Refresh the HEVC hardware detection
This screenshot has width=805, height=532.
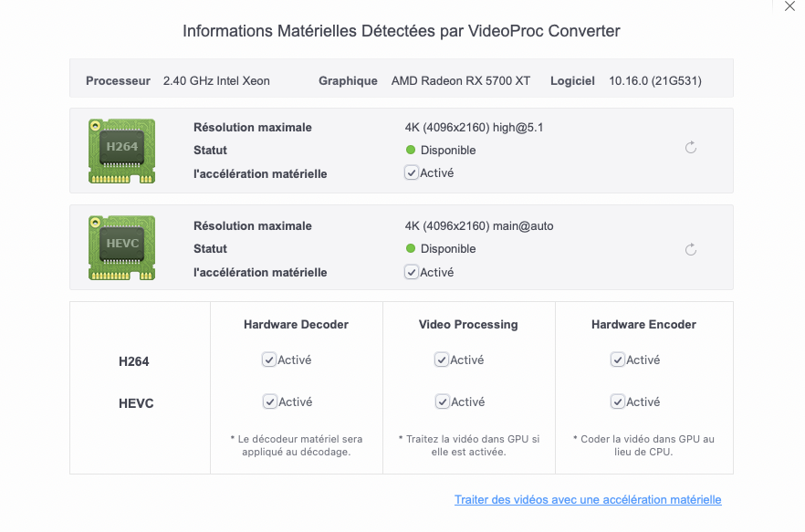tap(691, 250)
